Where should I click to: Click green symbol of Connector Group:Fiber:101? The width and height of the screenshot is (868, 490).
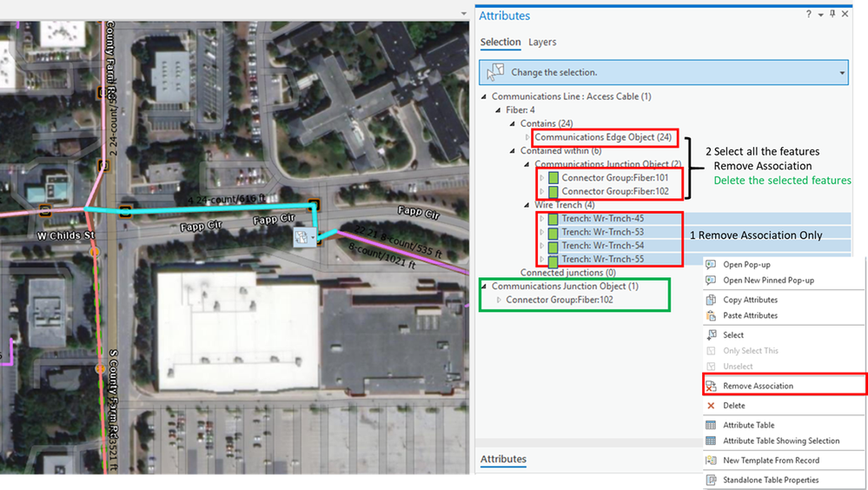553,178
